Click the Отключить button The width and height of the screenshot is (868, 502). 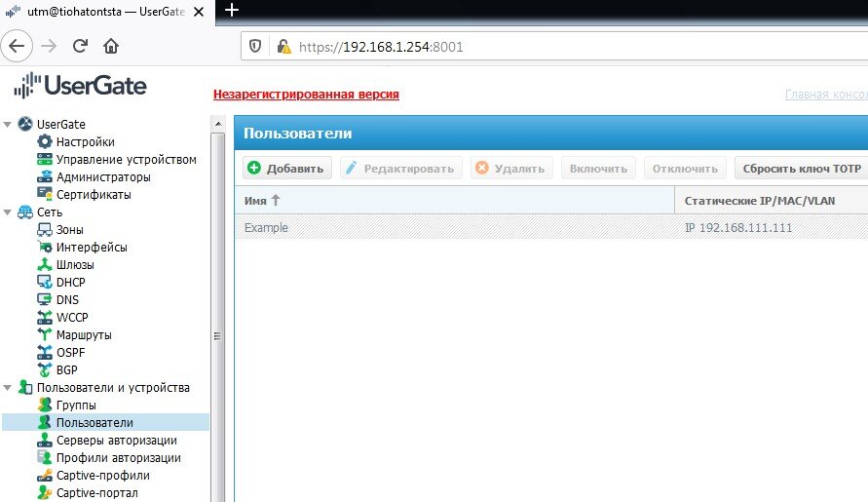(685, 169)
